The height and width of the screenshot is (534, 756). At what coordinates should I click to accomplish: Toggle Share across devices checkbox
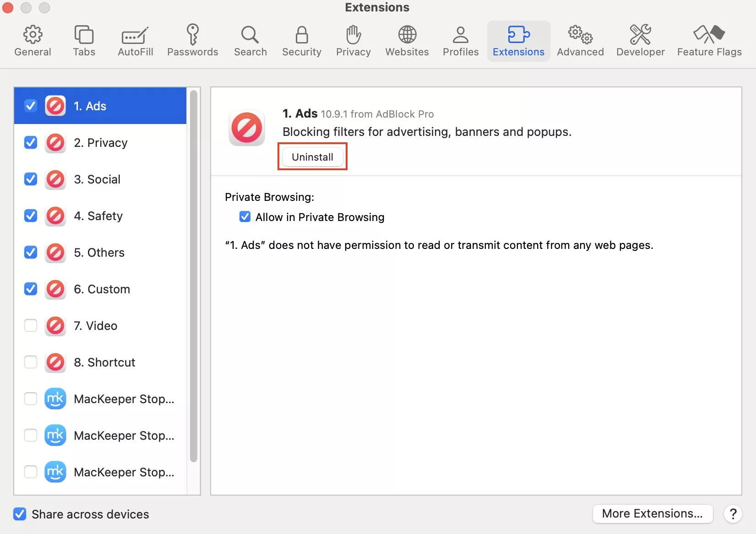(x=20, y=514)
